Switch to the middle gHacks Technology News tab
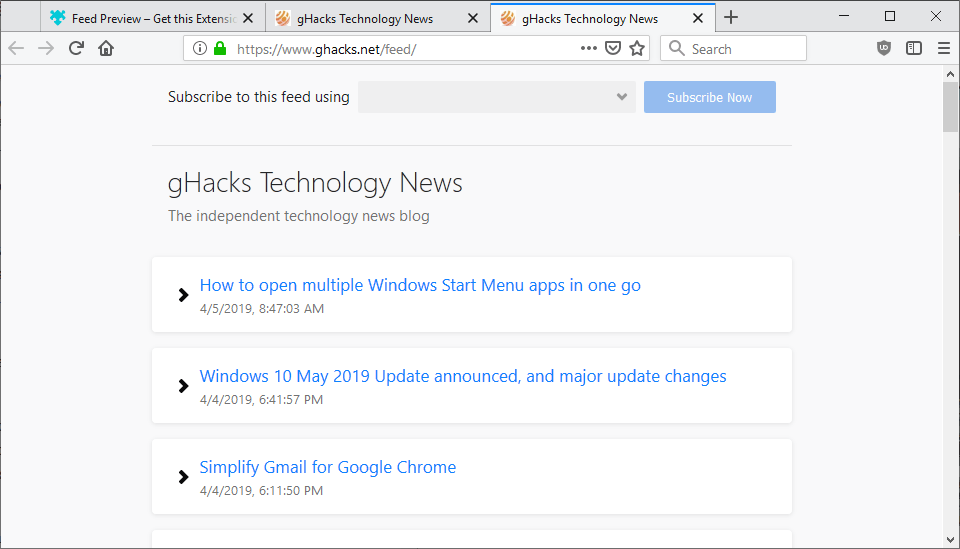Image resolution: width=960 pixels, height=549 pixels. coord(378,18)
